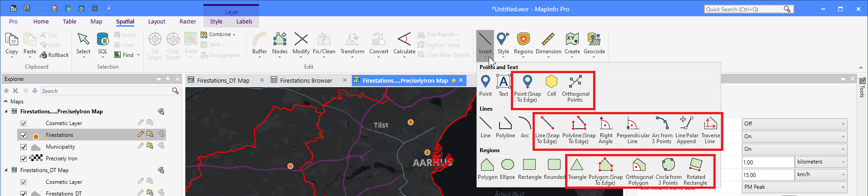Choose the Cell hexagon tool

click(552, 86)
